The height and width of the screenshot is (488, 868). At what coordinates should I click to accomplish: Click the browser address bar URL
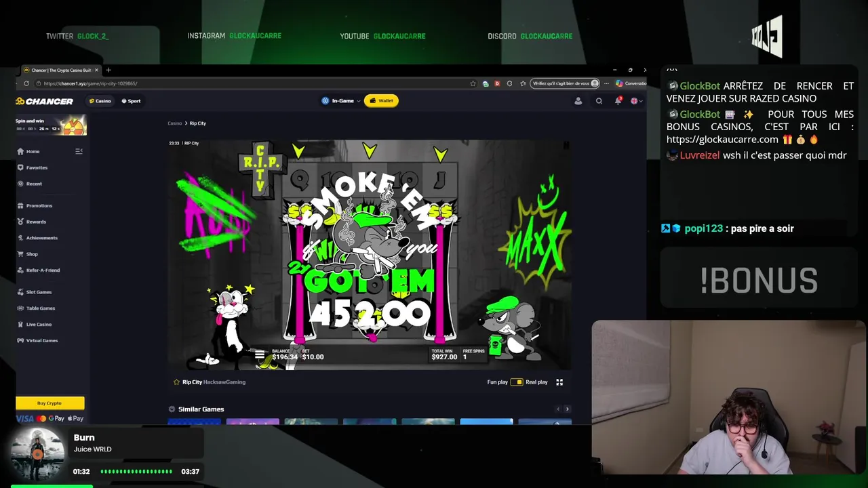point(90,83)
